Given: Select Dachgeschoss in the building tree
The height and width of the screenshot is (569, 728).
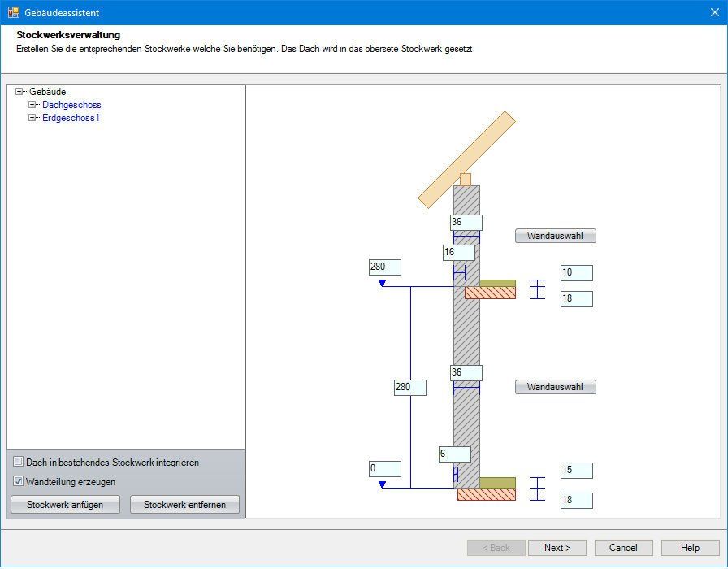Looking at the screenshot, I should pyautogui.click(x=71, y=105).
